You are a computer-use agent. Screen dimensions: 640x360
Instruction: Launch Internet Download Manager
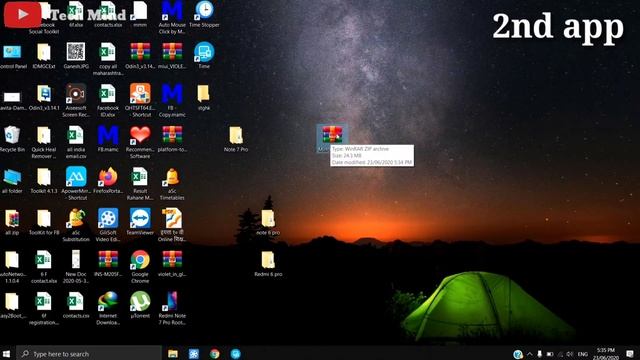108,309
